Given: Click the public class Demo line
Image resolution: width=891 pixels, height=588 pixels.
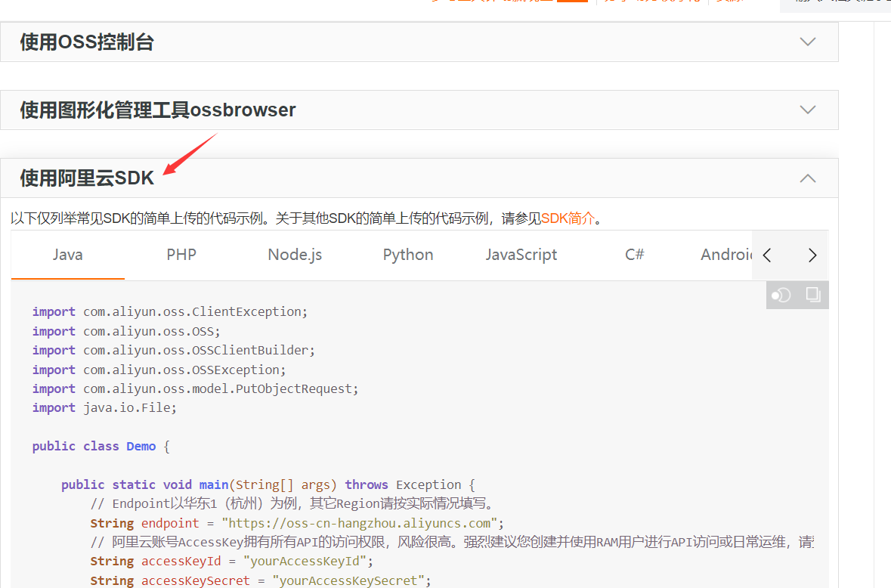Looking at the screenshot, I should (x=101, y=447).
